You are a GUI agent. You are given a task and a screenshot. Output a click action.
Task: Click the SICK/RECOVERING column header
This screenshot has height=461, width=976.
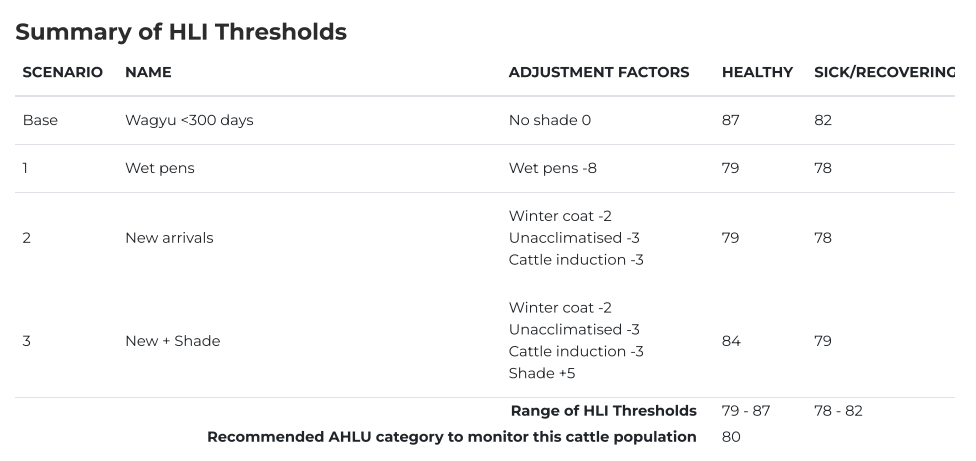point(884,72)
